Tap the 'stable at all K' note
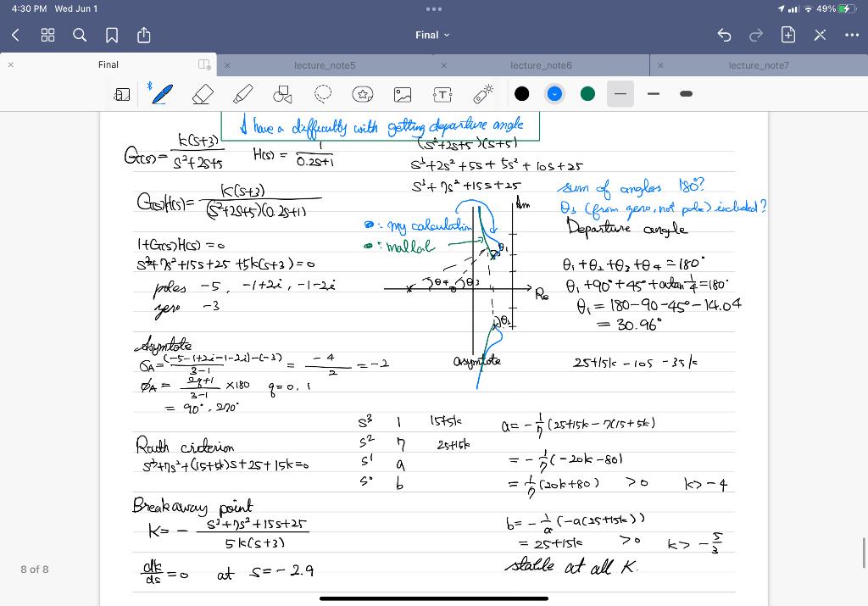Image resolution: width=868 pixels, height=606 pixels. pyautogui.click(x=571, y=565)
